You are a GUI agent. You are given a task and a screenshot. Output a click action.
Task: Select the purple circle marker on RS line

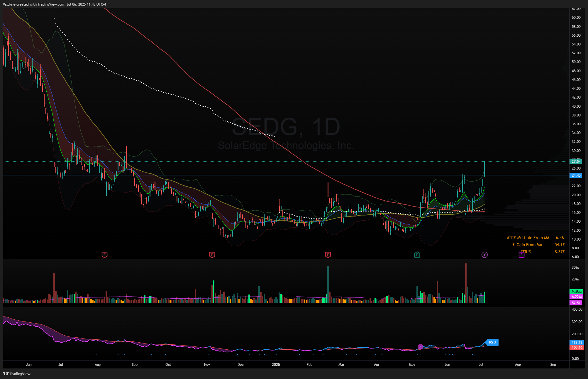(x=420, y=347)
